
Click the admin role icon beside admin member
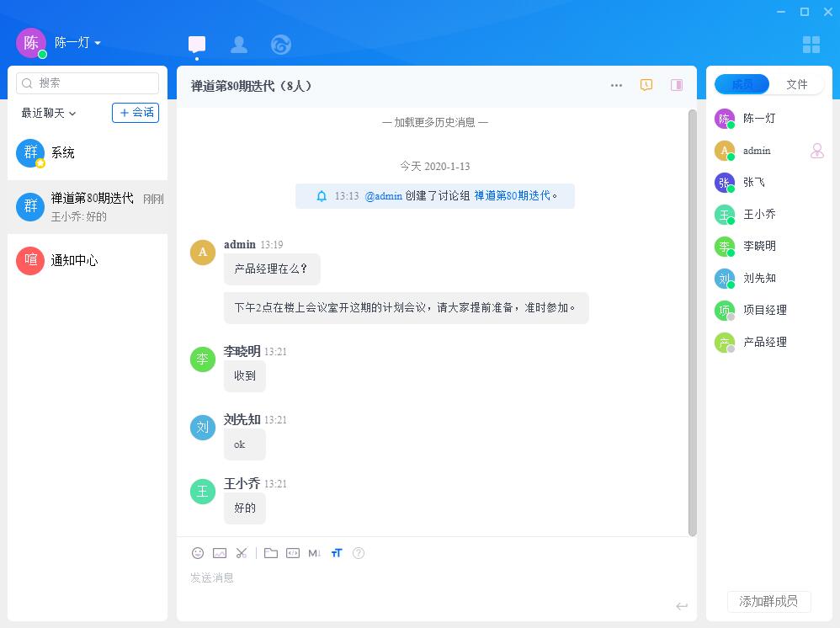[817, 151]
